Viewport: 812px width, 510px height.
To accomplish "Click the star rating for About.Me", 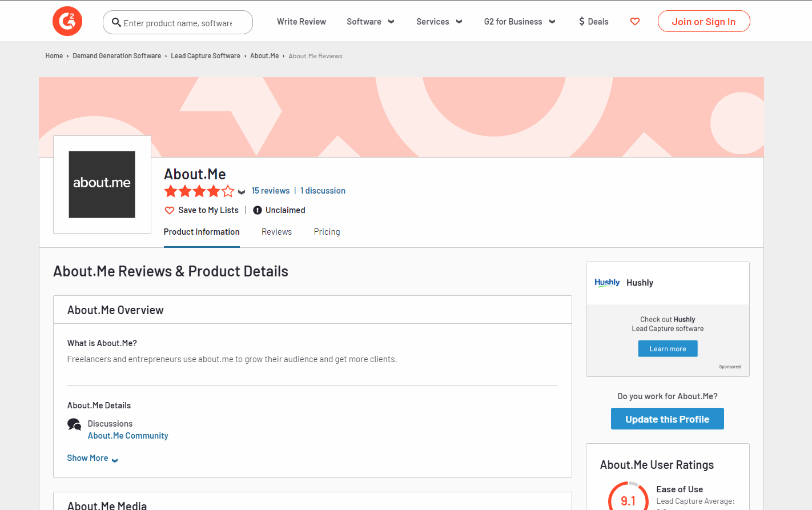I will coord(199,191).
